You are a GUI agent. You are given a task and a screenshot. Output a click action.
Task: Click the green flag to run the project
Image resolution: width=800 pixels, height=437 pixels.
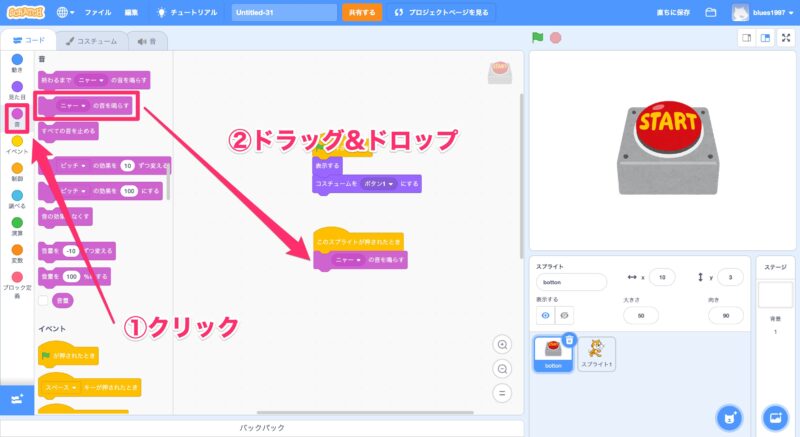(538, 38)
